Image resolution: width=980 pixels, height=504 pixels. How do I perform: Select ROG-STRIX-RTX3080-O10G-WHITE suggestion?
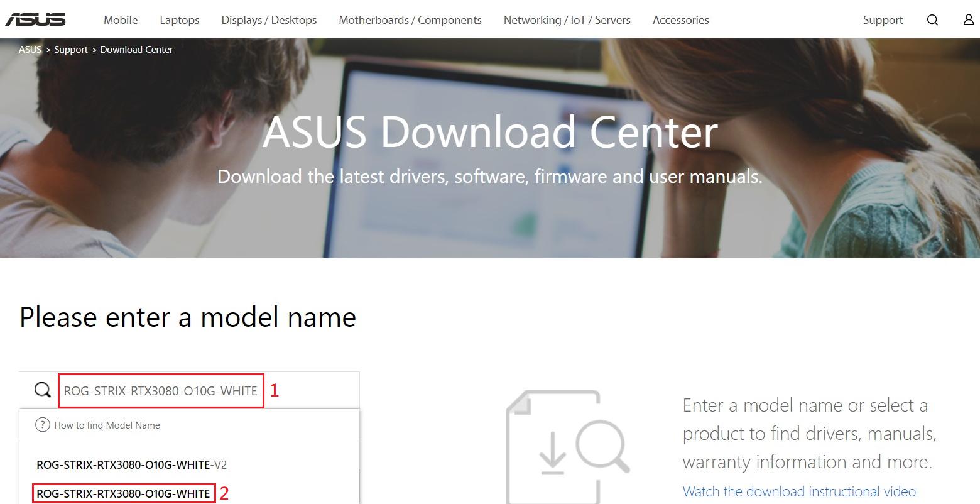click(123, 493)
